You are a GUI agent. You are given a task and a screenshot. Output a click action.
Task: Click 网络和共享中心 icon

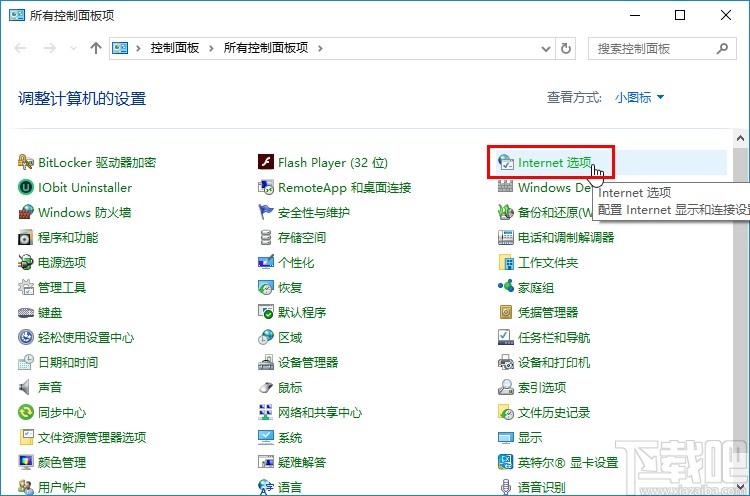click(x=265, y=412)
